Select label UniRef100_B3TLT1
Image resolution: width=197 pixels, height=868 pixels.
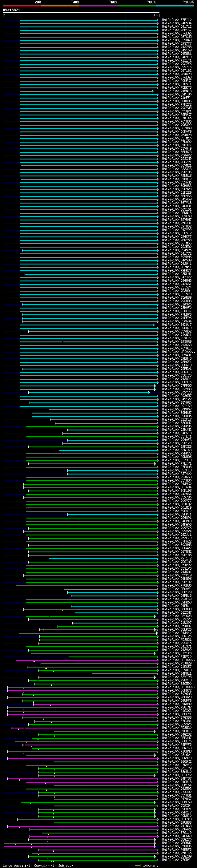pos(176,437)
